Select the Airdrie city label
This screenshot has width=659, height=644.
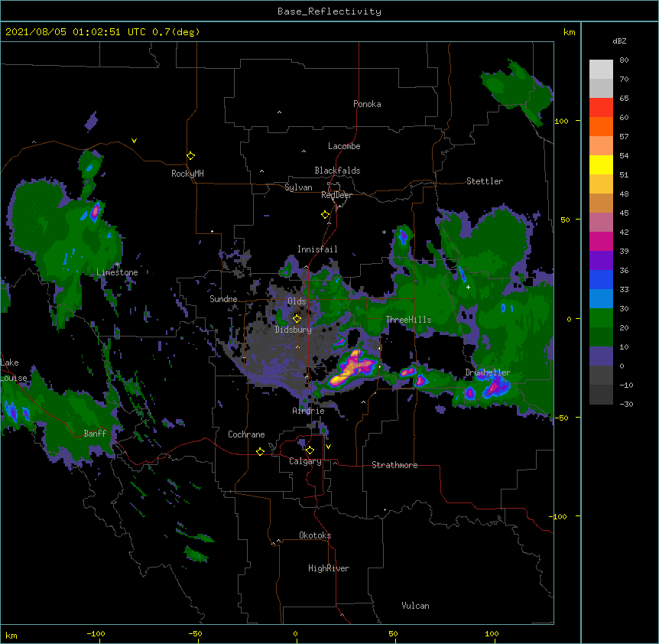(308, 411)
